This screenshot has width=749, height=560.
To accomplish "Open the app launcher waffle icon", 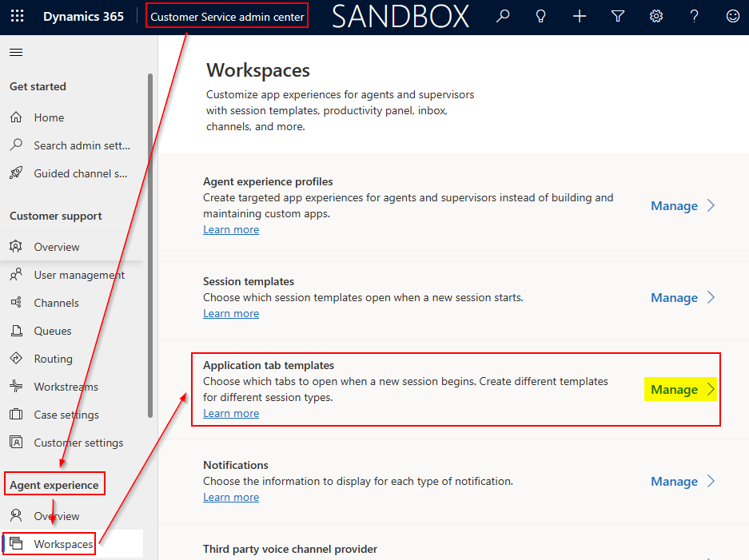I will 17,16.
